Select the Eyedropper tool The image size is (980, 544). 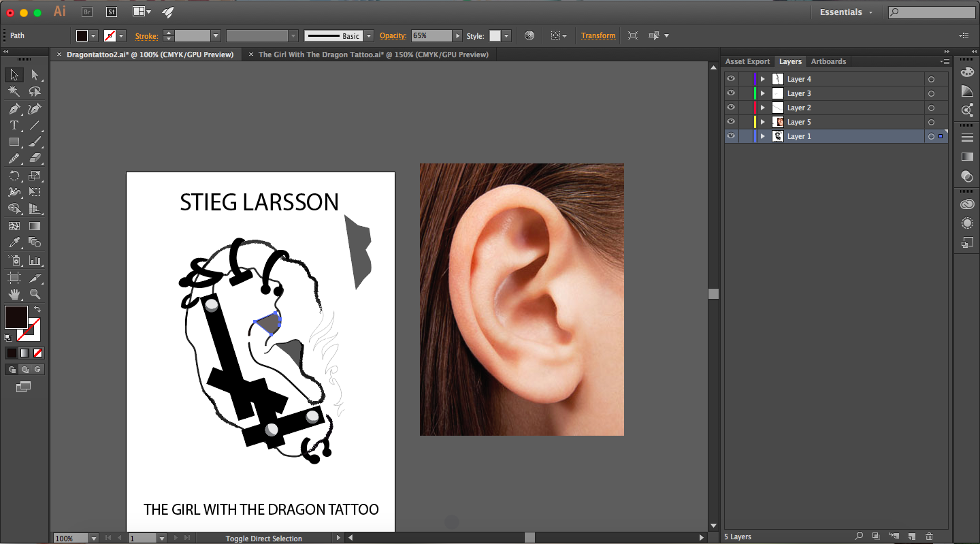14,242
